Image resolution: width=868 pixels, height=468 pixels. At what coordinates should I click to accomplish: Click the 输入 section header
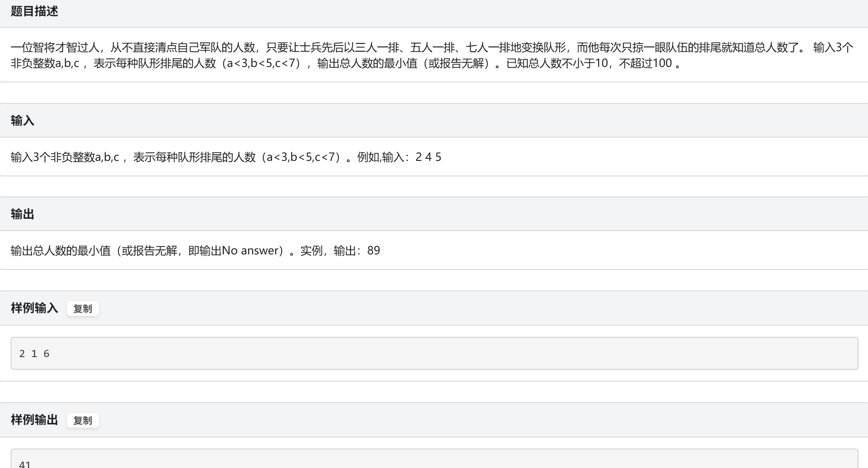[x=22, y=120]
